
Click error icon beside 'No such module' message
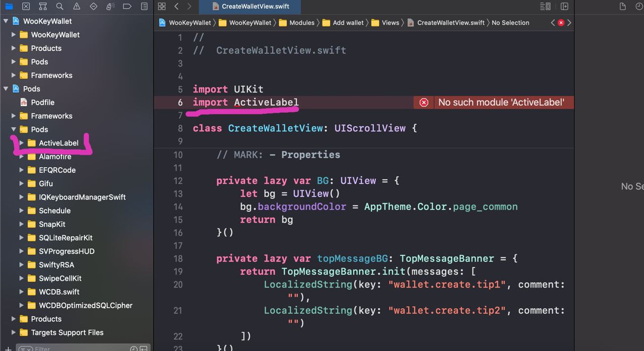point(424,102)
